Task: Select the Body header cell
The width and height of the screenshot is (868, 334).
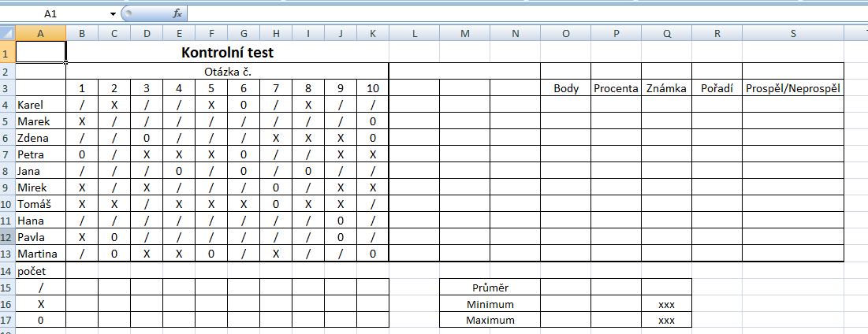Action: [x=565, y=88]
